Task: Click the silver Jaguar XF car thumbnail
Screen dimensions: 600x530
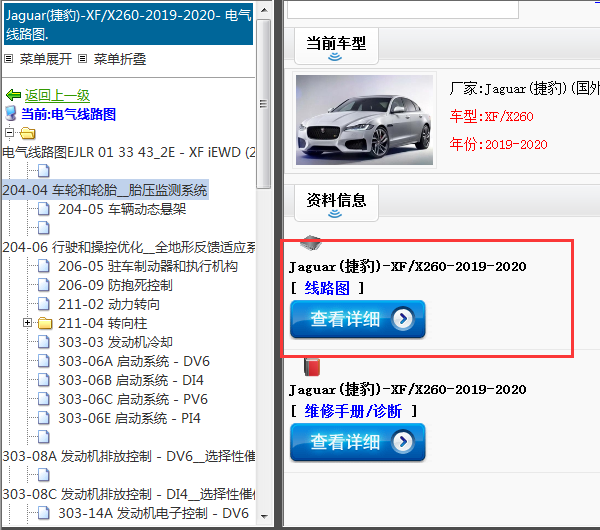Action: pyautogui.click(x=364, y=120)
